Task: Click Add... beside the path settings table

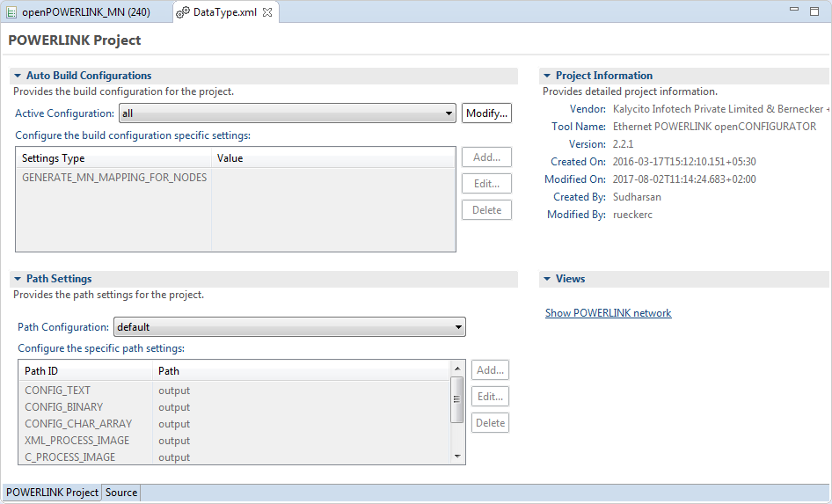Action: coord(490,369)
